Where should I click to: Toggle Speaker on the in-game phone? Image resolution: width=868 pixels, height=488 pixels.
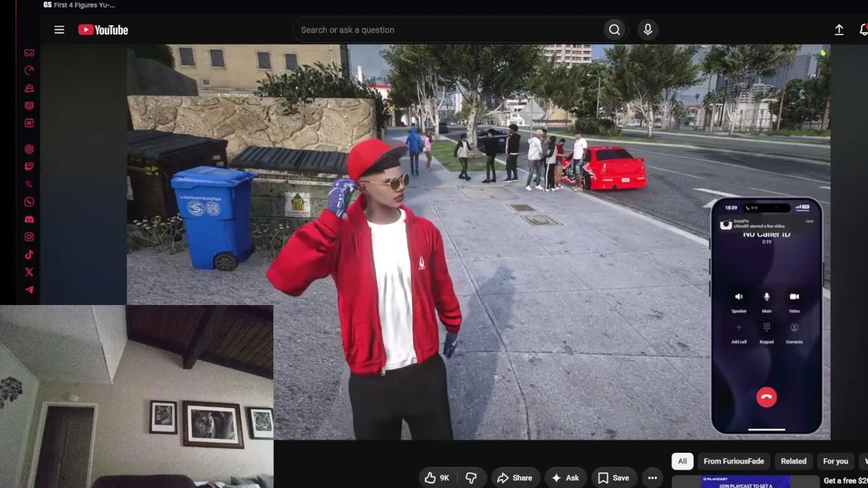click(x=738, y=302)
